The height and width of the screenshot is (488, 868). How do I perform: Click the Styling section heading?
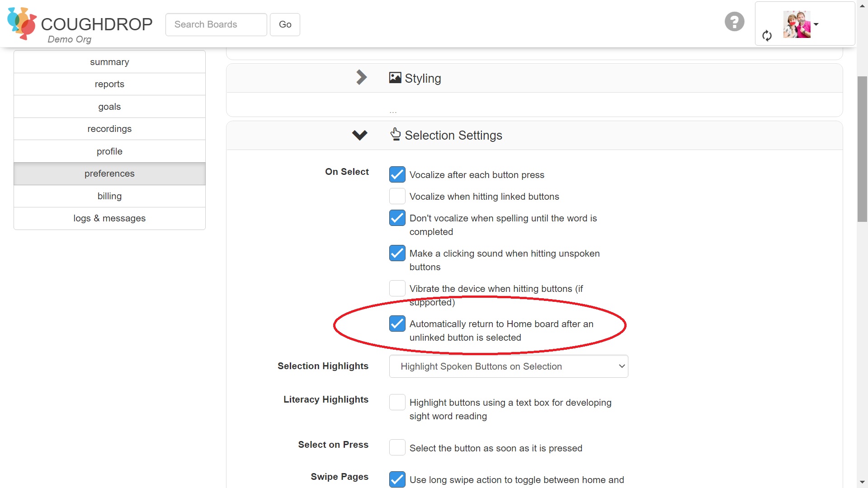pyautogui.click(x=423, y=78)
